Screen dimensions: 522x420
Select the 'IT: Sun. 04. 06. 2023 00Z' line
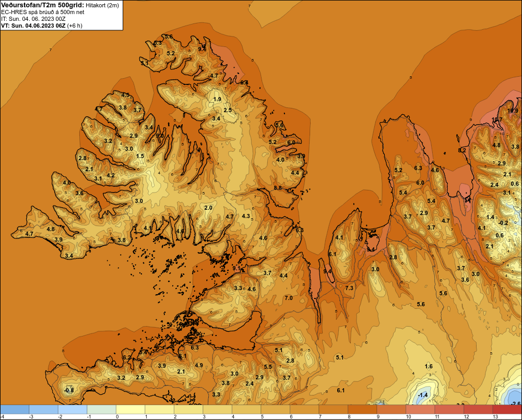(33, 19)
